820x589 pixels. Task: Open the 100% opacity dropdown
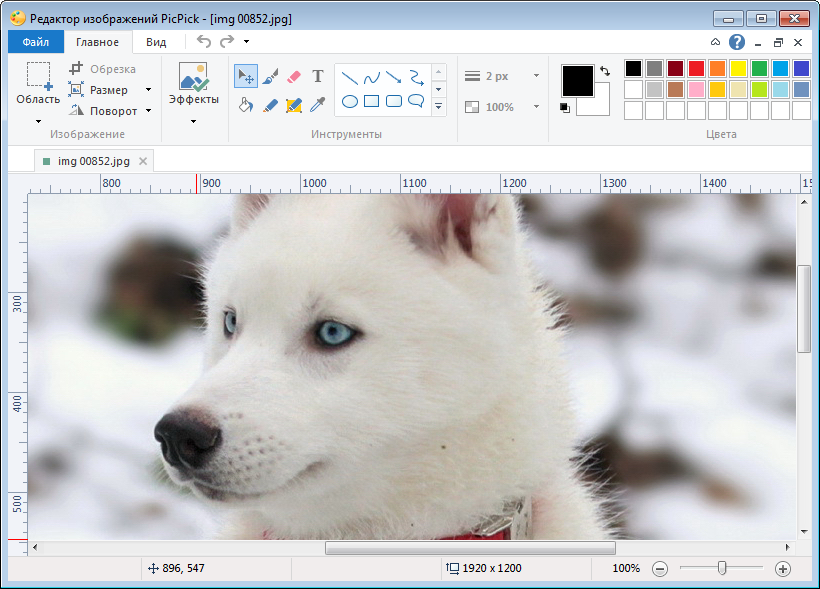point(536,107)
